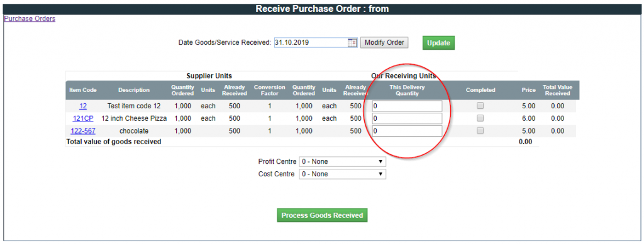Open item code 122-567 link
This screenshot has width=644, height=245.
tap(83, 131)
